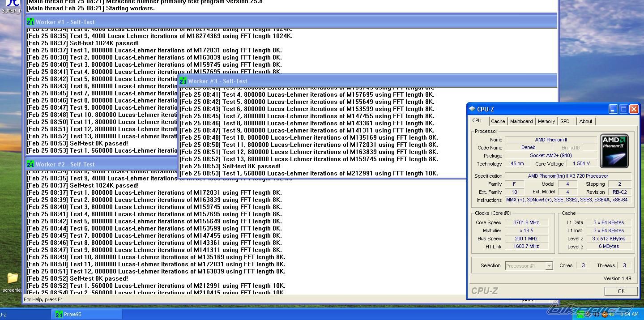Screen dimensions: 644x320
Task: Go to the SPD tab
Action: (x=565, y=121)
